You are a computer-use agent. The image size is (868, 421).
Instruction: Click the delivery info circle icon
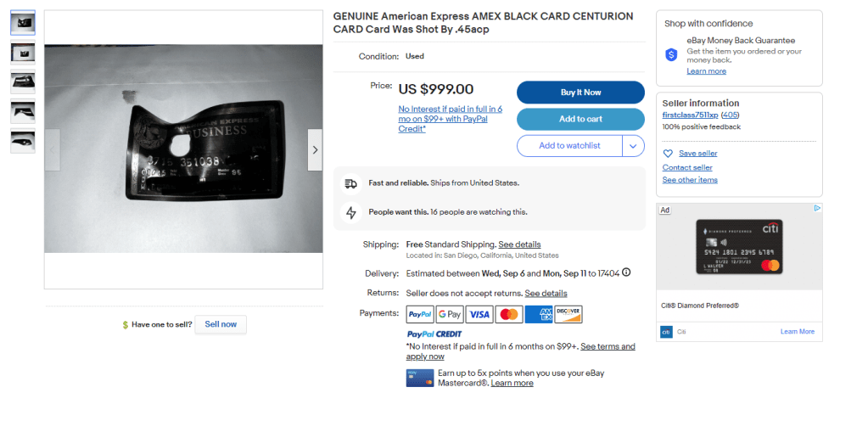click(626, 272)
